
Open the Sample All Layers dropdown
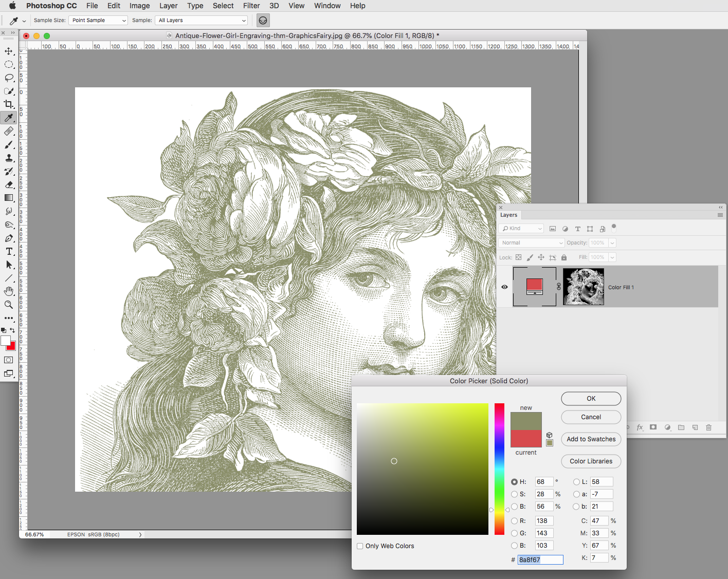point(201,21)
